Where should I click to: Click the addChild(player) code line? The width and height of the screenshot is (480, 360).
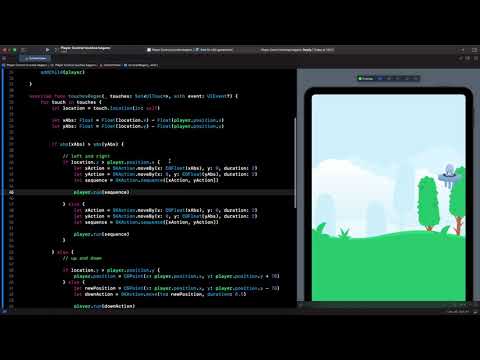click(x=62, y=72)
